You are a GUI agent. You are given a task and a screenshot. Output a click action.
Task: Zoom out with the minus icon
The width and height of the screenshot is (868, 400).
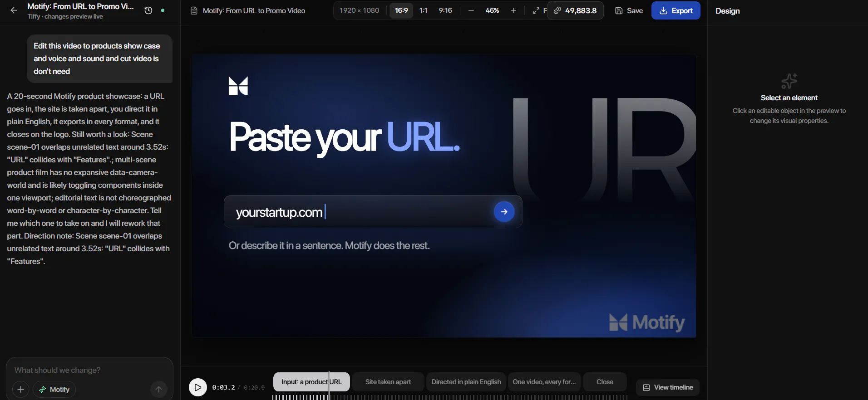[471, 10]
